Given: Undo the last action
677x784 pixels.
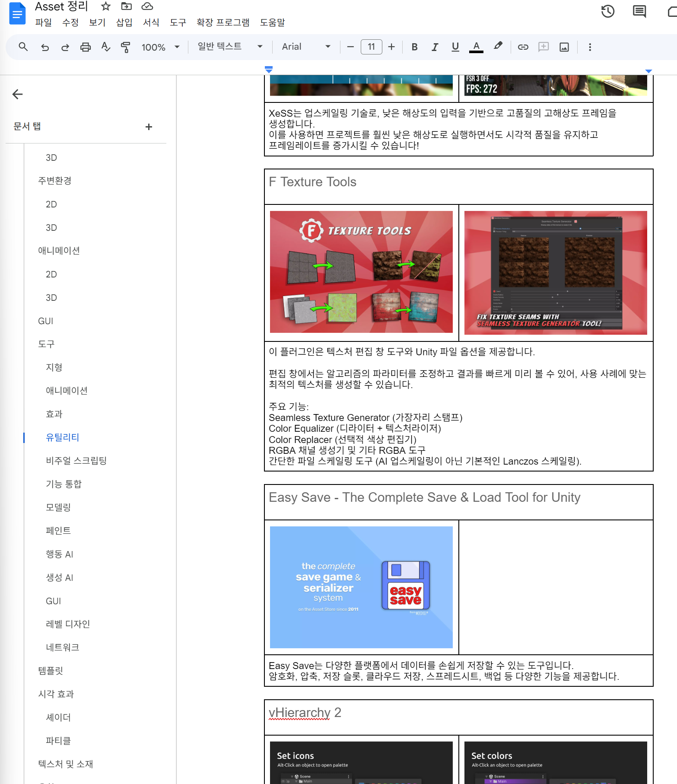Looking at the screenshot, I should pyautogui.click(x=45, y=47).
